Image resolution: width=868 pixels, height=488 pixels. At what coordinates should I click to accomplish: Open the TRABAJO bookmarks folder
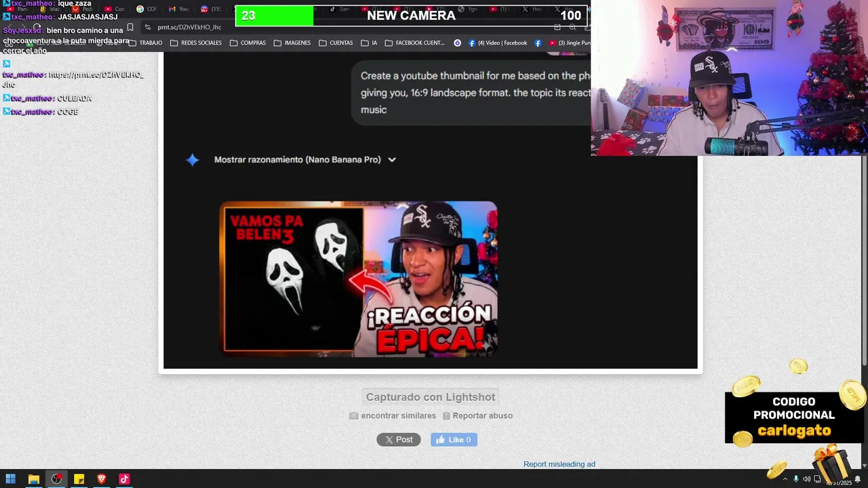click(x=145, y=43)
